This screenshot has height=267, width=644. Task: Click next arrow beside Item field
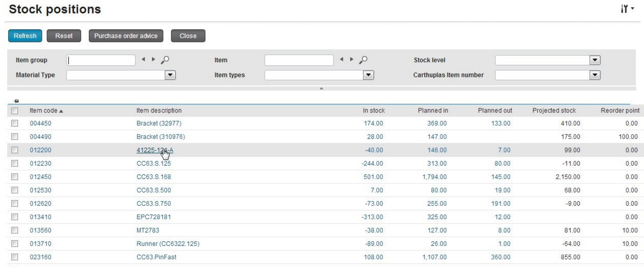pos(352,59)
